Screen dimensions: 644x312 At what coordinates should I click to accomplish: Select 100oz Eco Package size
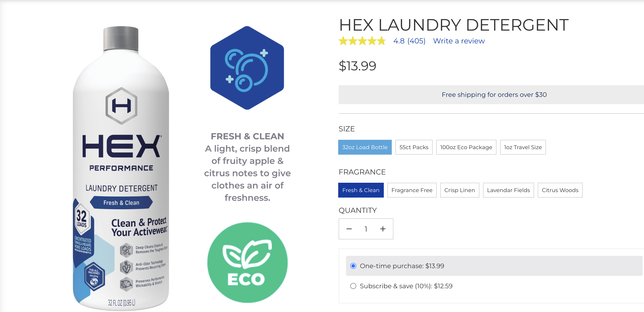(x=466, y=147)
